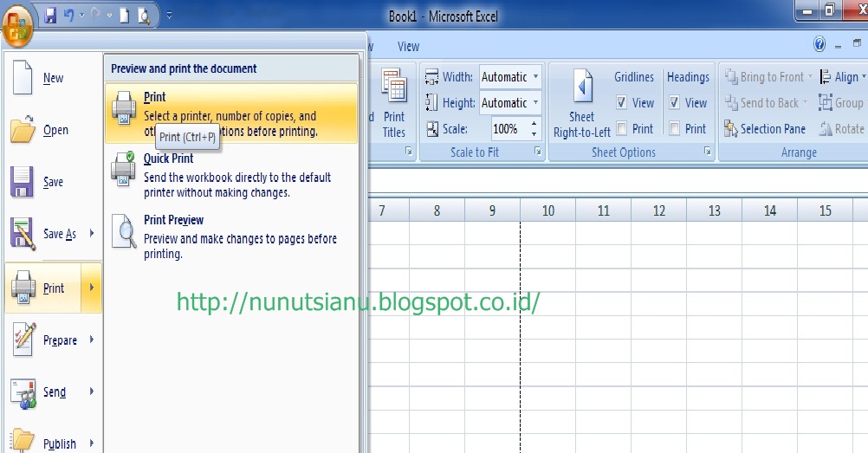This screenshot has height=453, width=868.
Task: Increase Scale using the up spinner
Action: pyautogui.click(x=534, y=124)
